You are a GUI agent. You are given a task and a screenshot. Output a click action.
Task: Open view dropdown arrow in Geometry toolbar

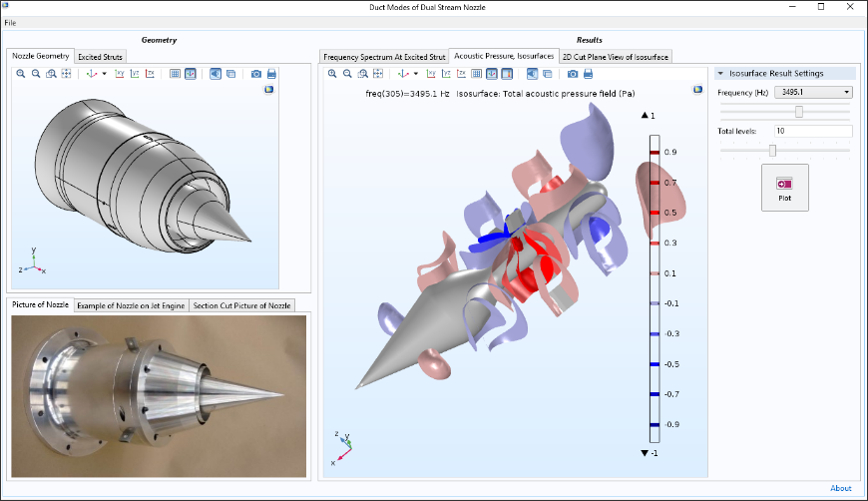click(x=104, y=74)
